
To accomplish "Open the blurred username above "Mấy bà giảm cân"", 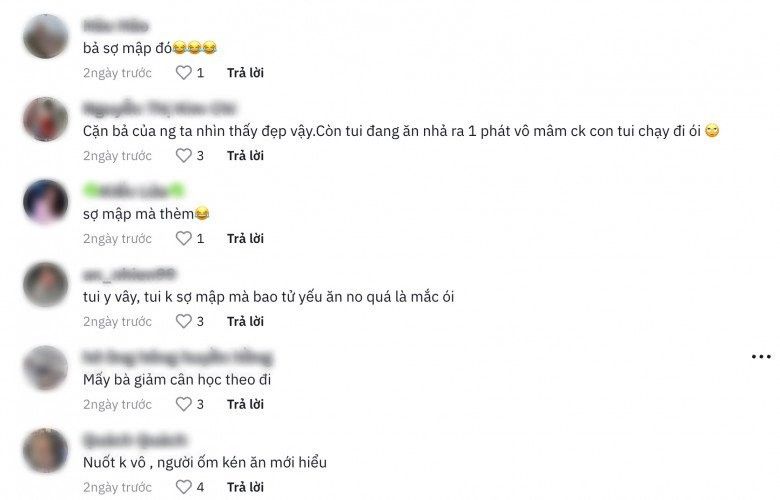I will (178, 357).
